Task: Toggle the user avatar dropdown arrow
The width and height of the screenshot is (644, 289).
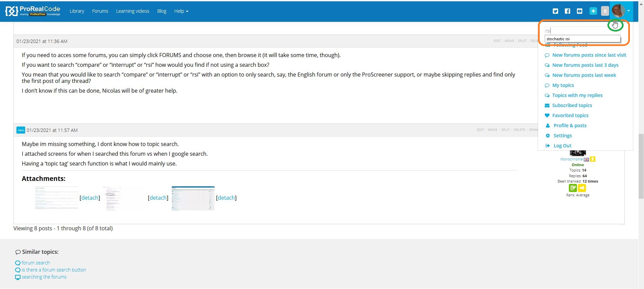Action: click(629, 11)
